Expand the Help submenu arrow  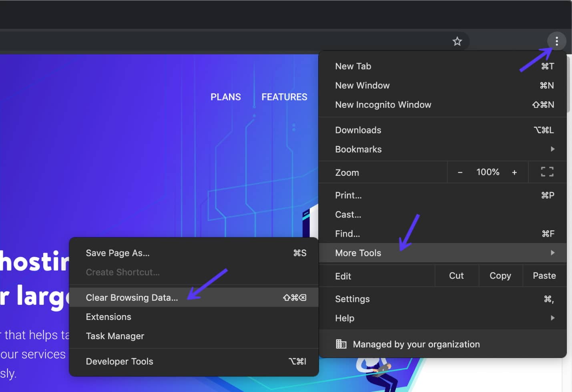(x=553, y=318)
